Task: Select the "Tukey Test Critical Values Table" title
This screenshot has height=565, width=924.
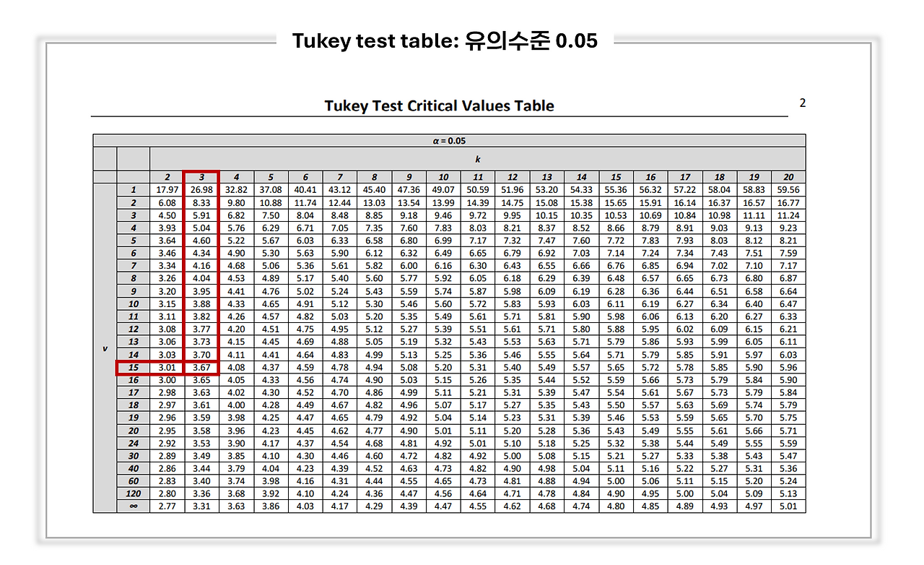Action: [439, 105]
